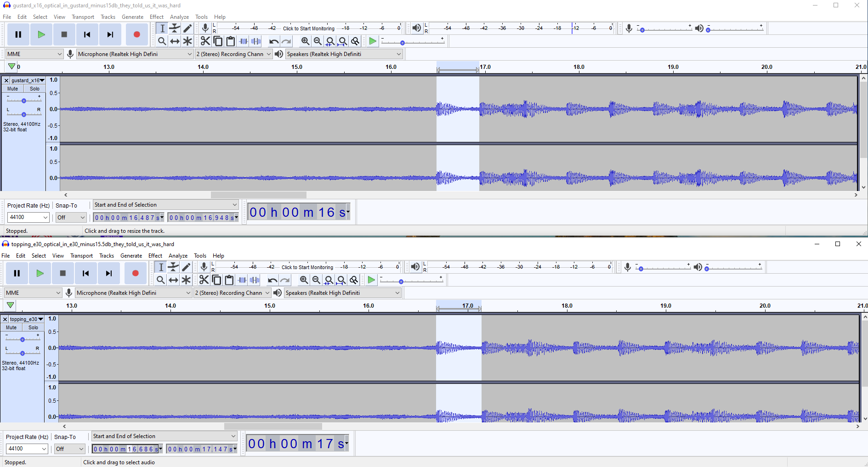
Task: Open Project Rate dropdown in gustard window
Action: tap(28, 217)
